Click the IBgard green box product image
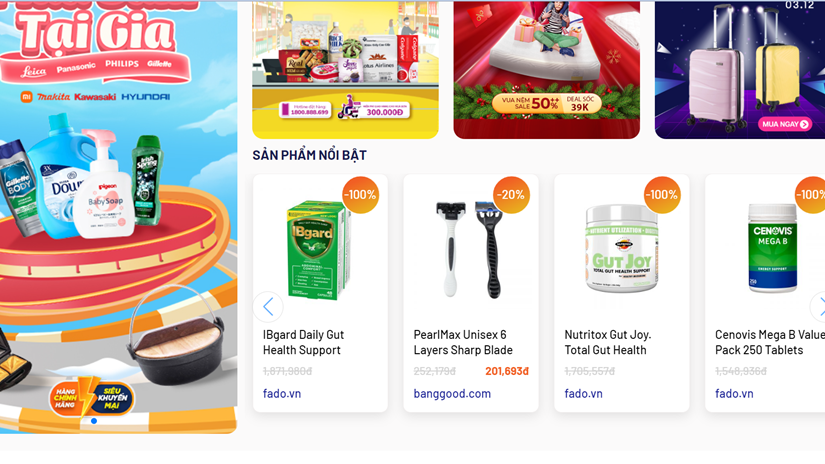The width and height of the screenshot is (825, 464). pos(317,250)
